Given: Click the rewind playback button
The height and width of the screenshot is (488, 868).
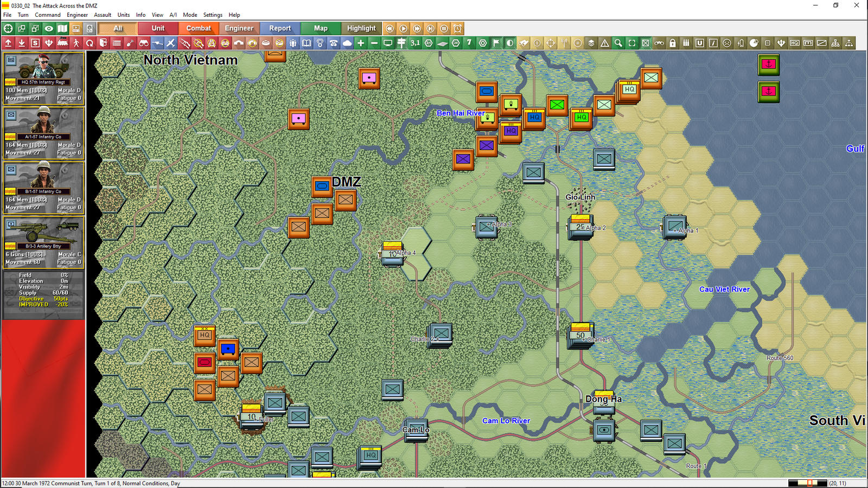Looking at the screenshot, I should 390,28.
